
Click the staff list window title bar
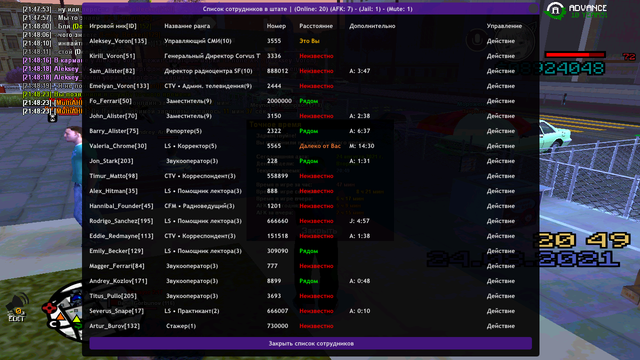coord(311,9)
